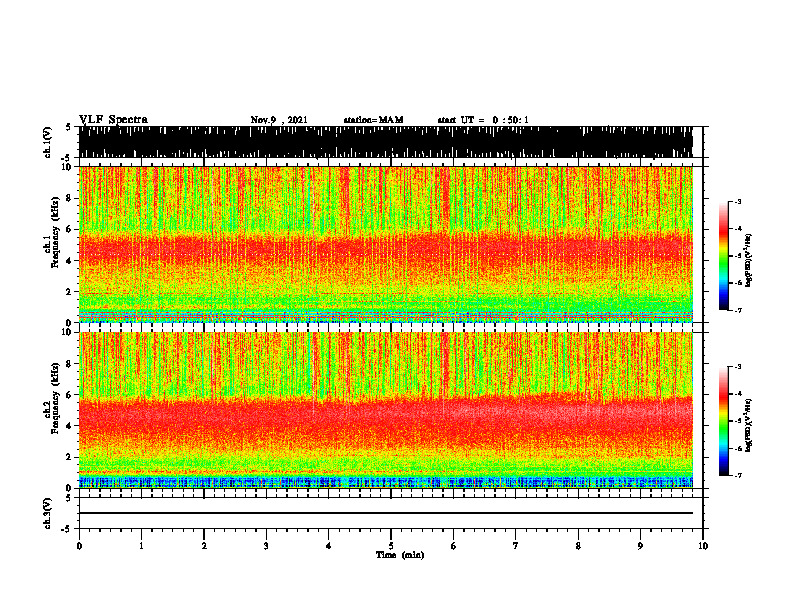Click the ch.1 color bar 'log(PSD)' label
Image resolution: width=792 pixels, height=612 pixels.
749,261
